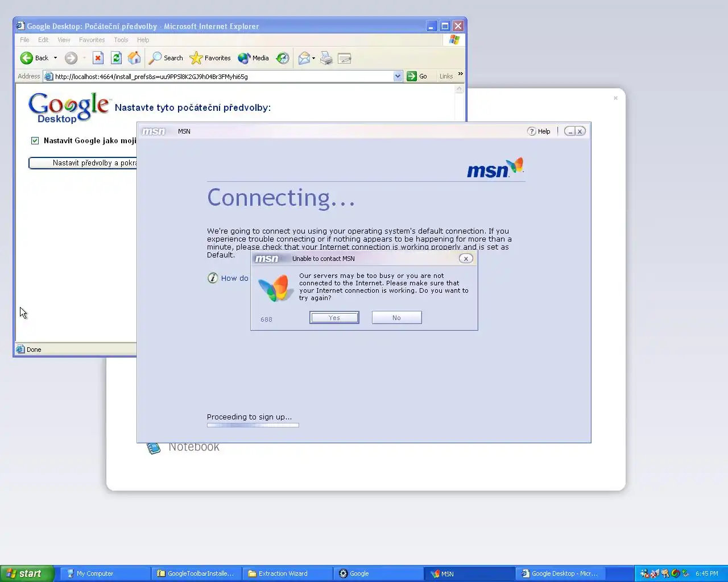Screen dimensions: 728x582
Task: Click the Edit icon in IE toolbar
Action: pyautogui.click(x=345, y=58)
